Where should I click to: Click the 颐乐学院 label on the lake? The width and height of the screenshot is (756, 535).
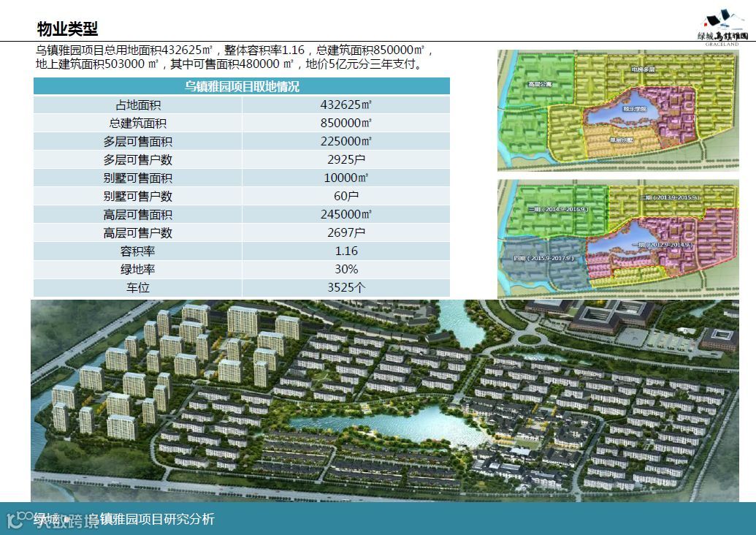tap(635, 109)
